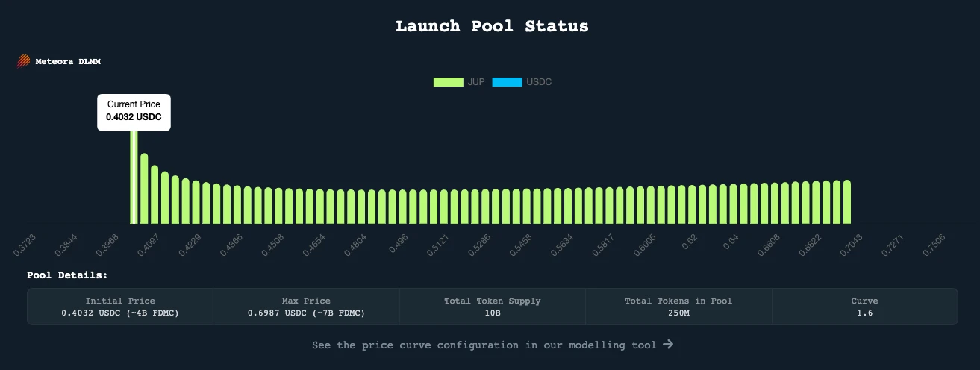
Task: Click the Pool Details heading
Action: [x=67, y=275]
